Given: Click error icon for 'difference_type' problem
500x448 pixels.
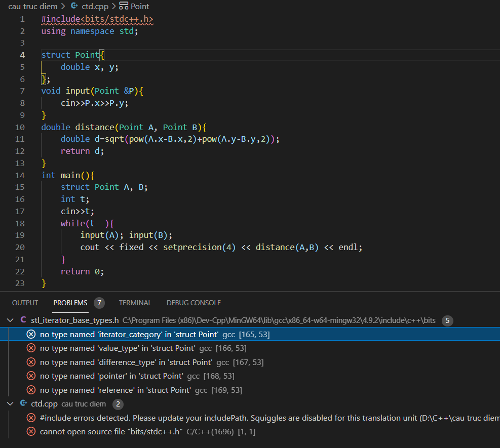Looking at the screenshot, I should click(x=31, y=362).
